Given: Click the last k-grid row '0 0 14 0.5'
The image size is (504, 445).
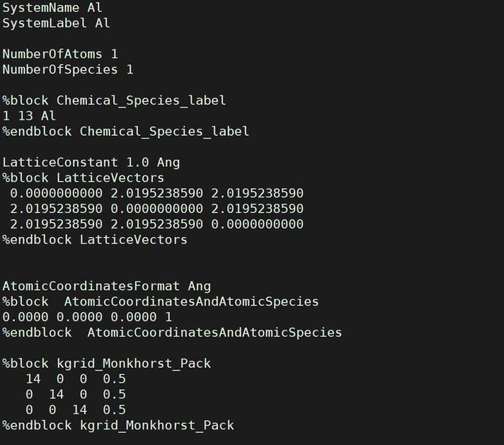Looking at the screenshot, I should 76,410.
